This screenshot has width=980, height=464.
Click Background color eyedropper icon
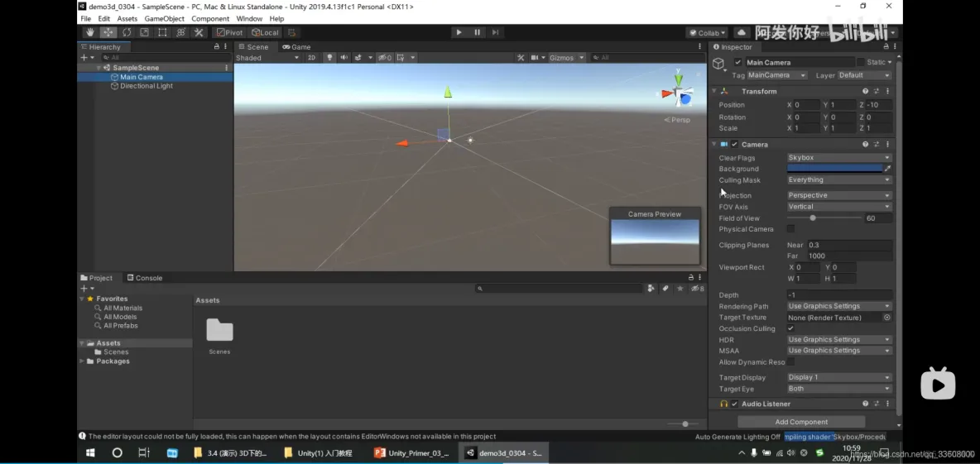pyautogui.click(x=887, y=169)
